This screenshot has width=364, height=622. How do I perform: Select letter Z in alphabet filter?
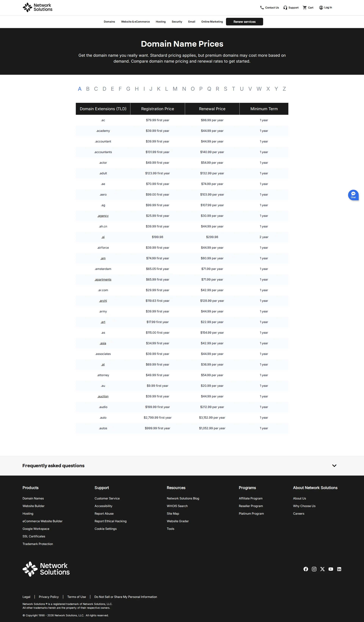pos(284,89)
